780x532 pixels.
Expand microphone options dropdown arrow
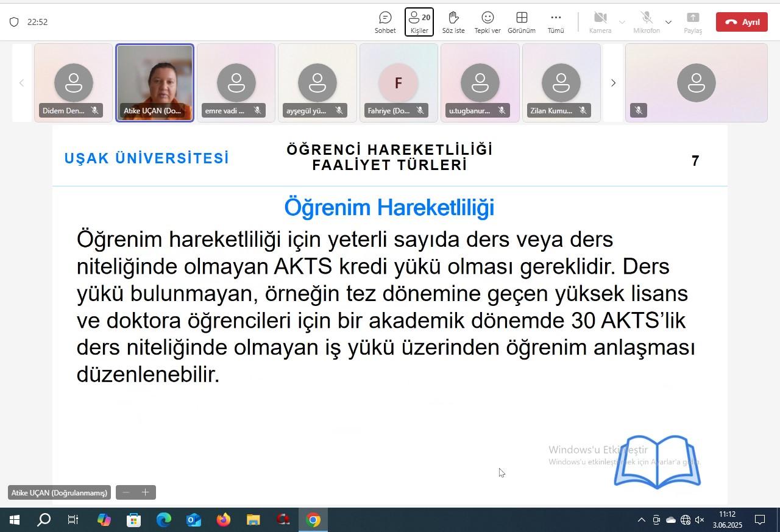point(668,23)
